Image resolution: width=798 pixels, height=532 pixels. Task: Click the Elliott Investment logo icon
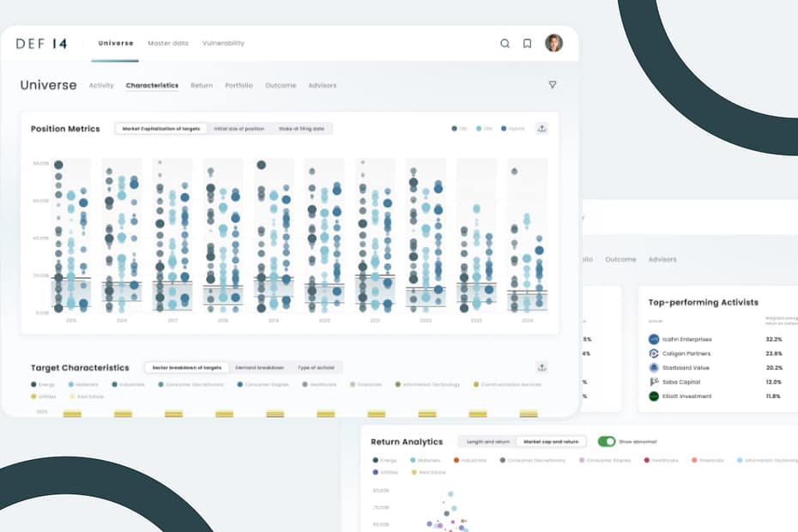coord(654,396)
